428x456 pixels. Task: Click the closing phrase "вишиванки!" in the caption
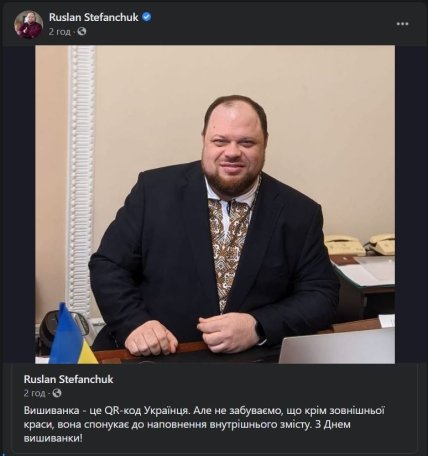pos(53,438)
